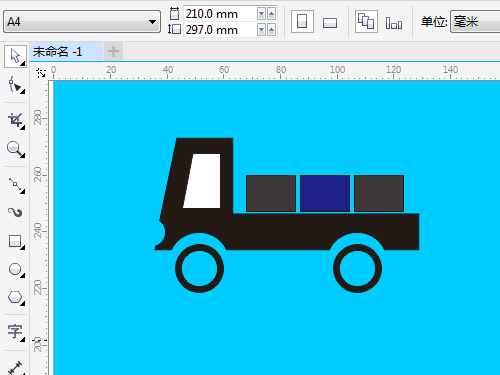Screen dimensions: 500x375
Task: Increase page width with up arrow
Action: 272,14
